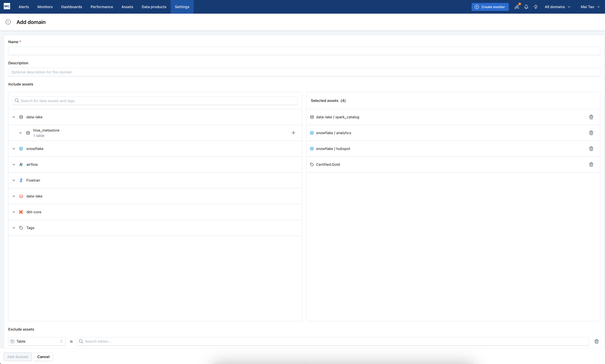Expand the airflow tree node
Viewport: 605px width, 364px height.
click(x=14, y=164)
